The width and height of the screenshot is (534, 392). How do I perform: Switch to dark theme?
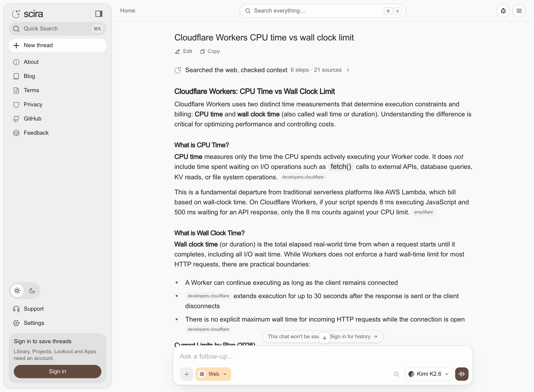point(32,290)
